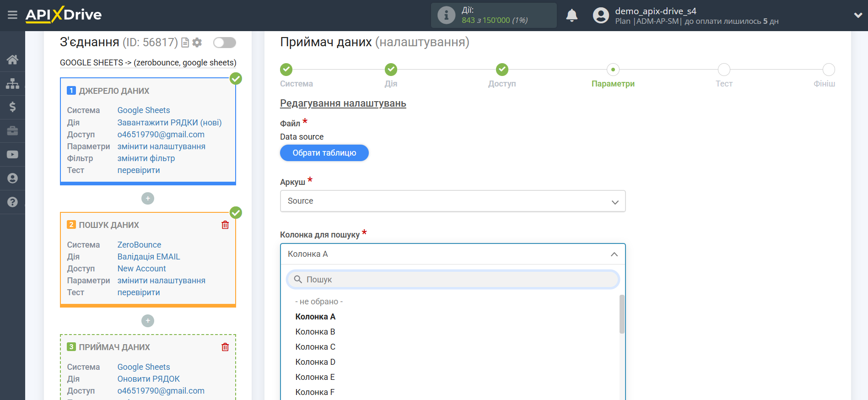Open the hamburger menu in the header
This screenshot has height=400, width=868.
pos(12,15)
